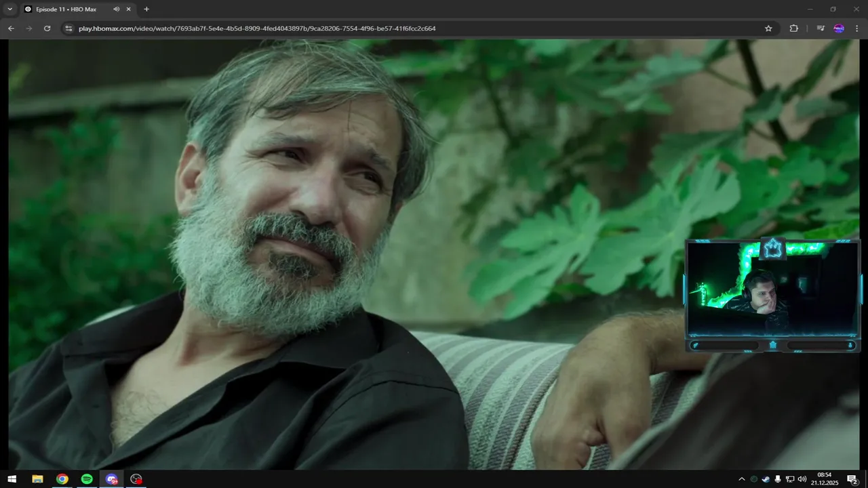The width and height of the screenshot is (868, 488).
Task: Click Show desktop sliver on taskbar
Action: pos(866,479)
